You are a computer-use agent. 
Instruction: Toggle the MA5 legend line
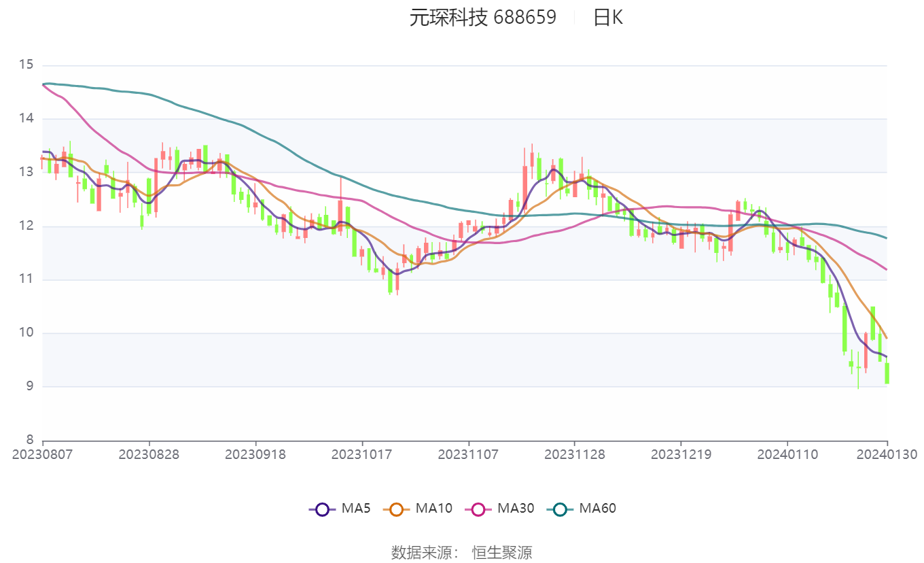340,508
